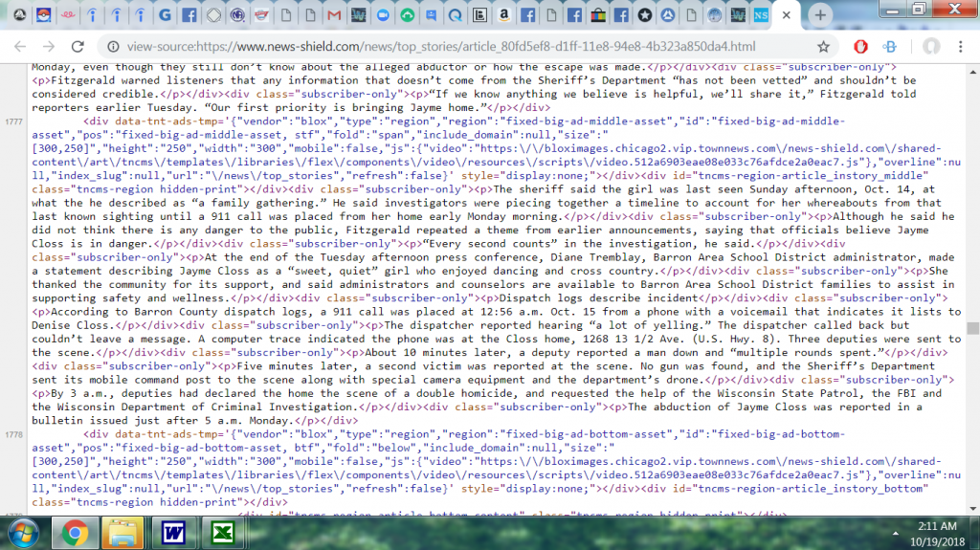980x550 pixels.
Task: Focus the URL address bar
Action: [x=431, y=46]
